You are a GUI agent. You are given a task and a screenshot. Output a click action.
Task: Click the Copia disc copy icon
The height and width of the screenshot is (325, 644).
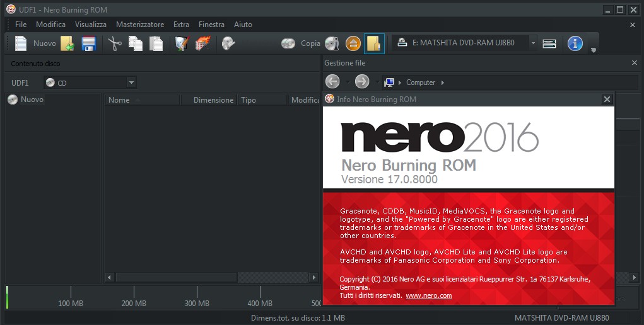pos(288,43)
